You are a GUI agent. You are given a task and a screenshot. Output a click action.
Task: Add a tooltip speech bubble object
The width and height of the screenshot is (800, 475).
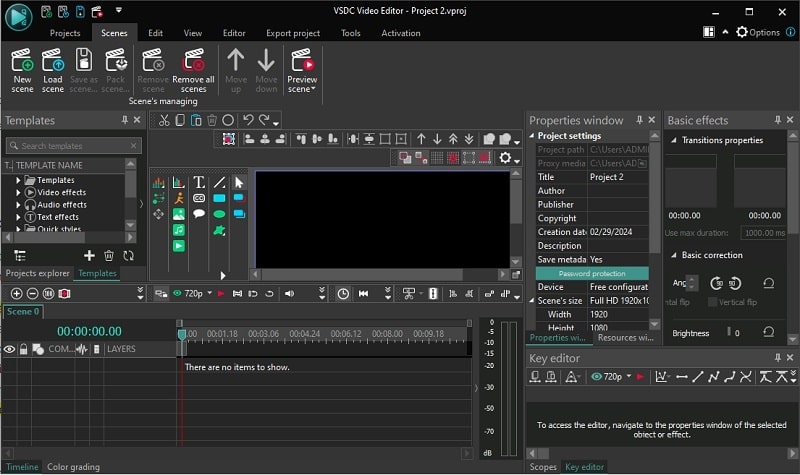click(199, 214)
